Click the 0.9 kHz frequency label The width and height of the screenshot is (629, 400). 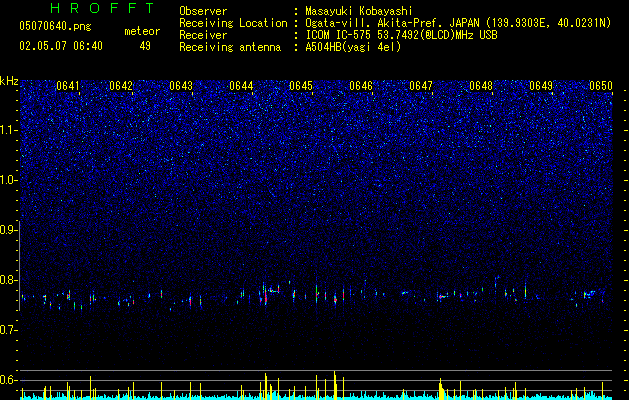click(8, 230)
